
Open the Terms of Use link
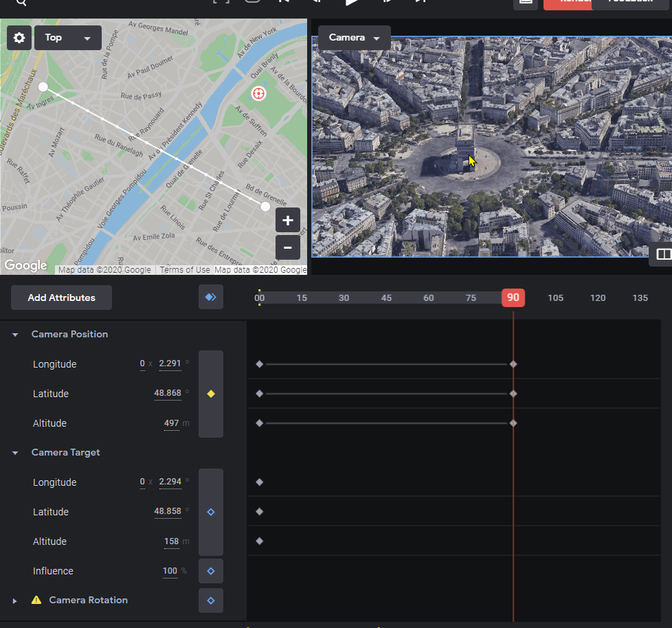pyautogui.click(x=185, y=269)
